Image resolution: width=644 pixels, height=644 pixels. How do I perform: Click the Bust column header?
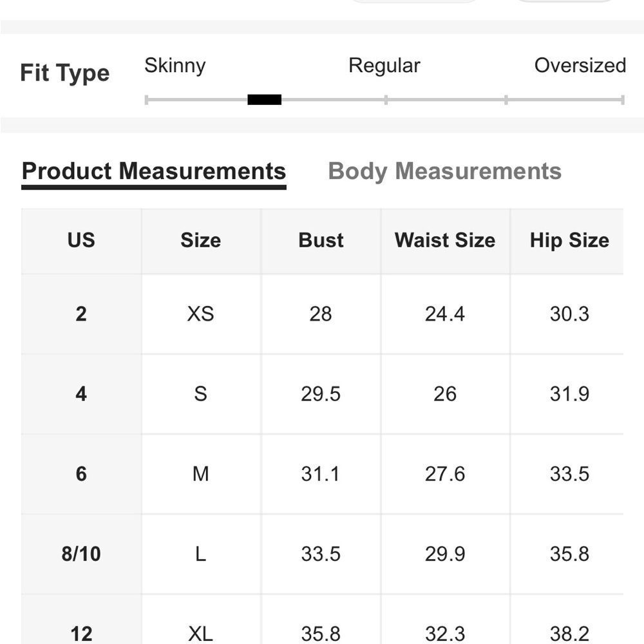321,240
